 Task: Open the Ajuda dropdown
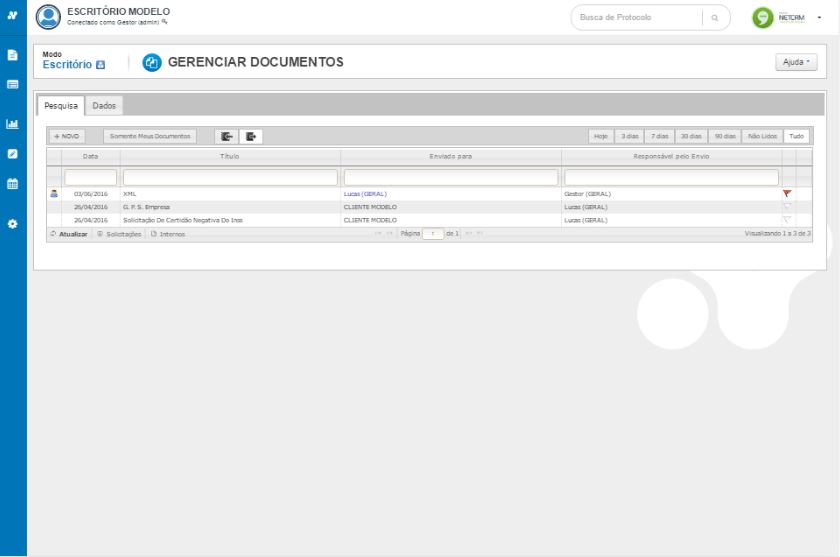796,62
